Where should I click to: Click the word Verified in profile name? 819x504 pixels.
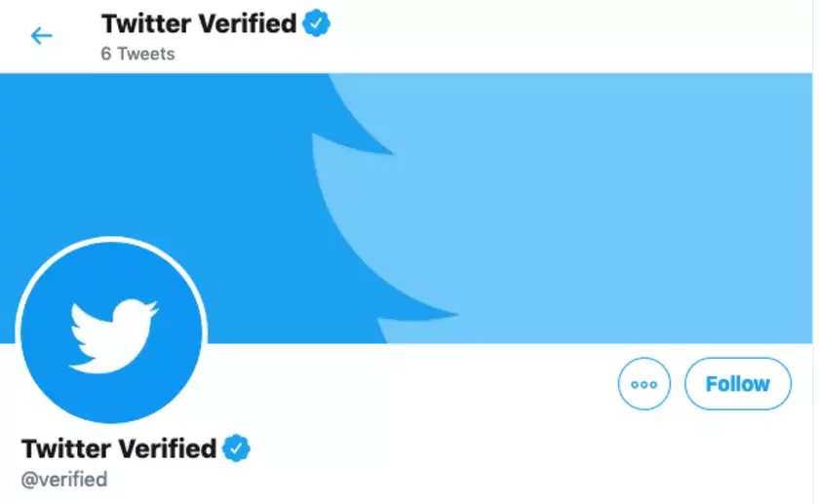click(x=168, y=448)
